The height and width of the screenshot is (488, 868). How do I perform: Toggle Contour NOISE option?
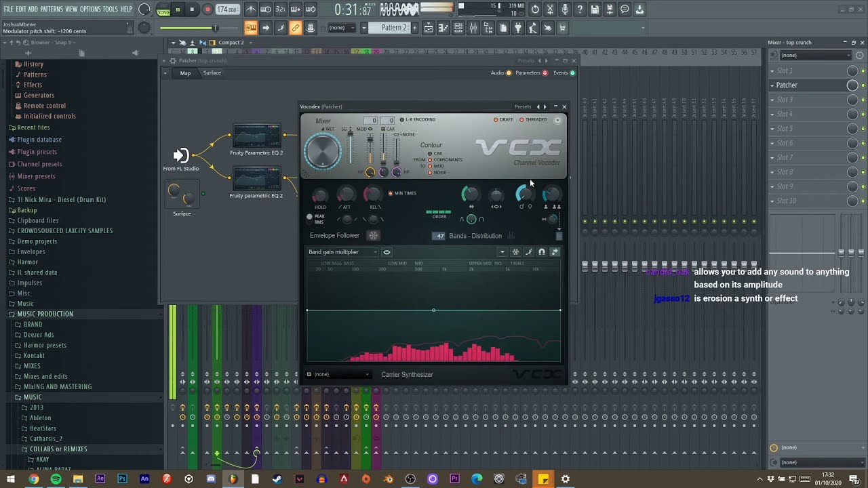[x=437, y=172]
